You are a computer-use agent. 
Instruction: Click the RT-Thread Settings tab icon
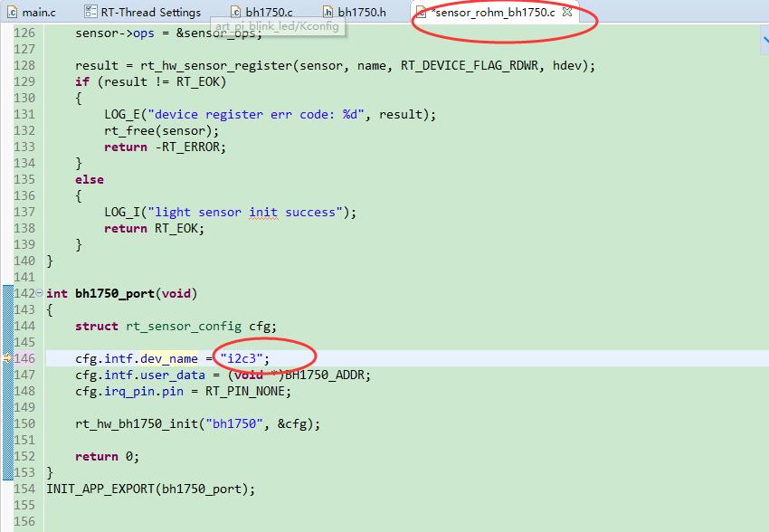90,12
